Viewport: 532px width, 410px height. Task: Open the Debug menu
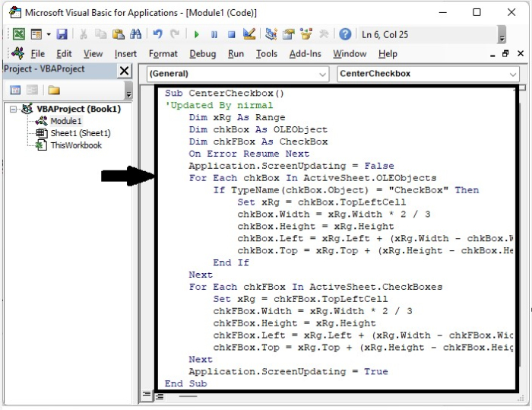click(x=202, y=54)
